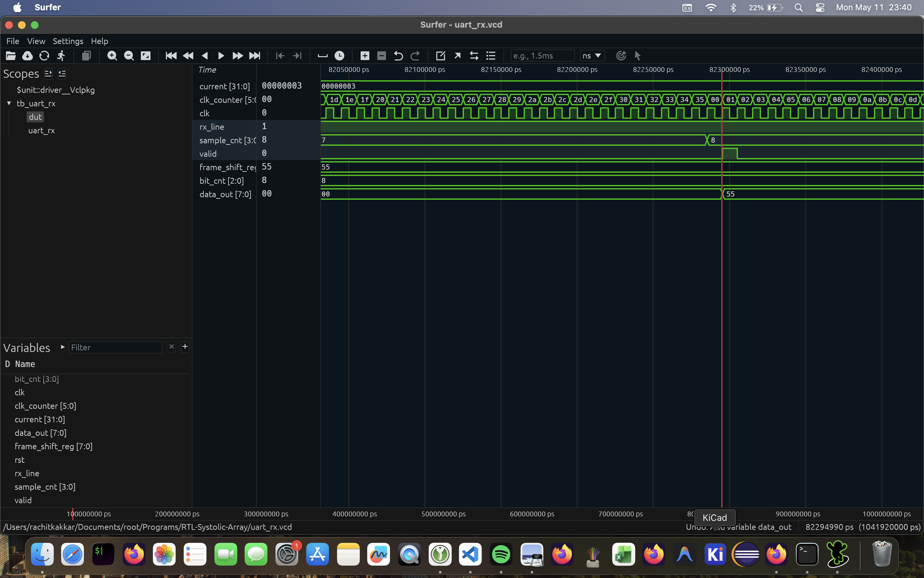Open the Help menu
Screen dimensions: 924x578
tap(100, 41)
